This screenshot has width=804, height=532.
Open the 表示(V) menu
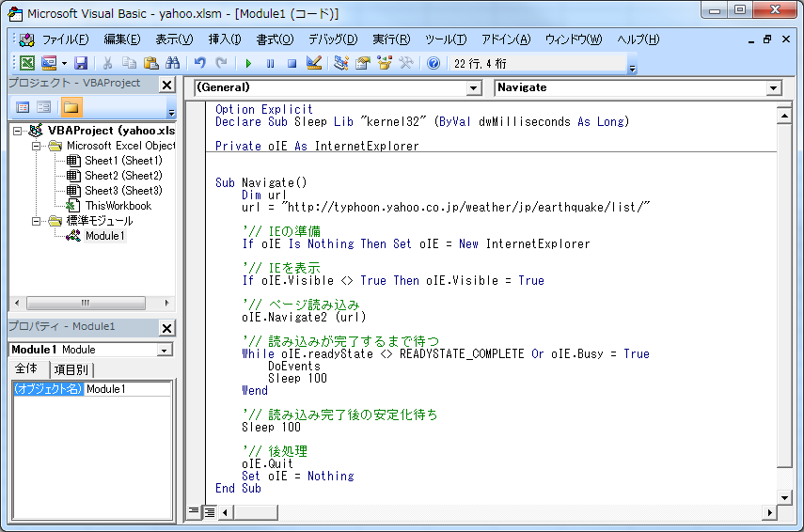(174, 39)
